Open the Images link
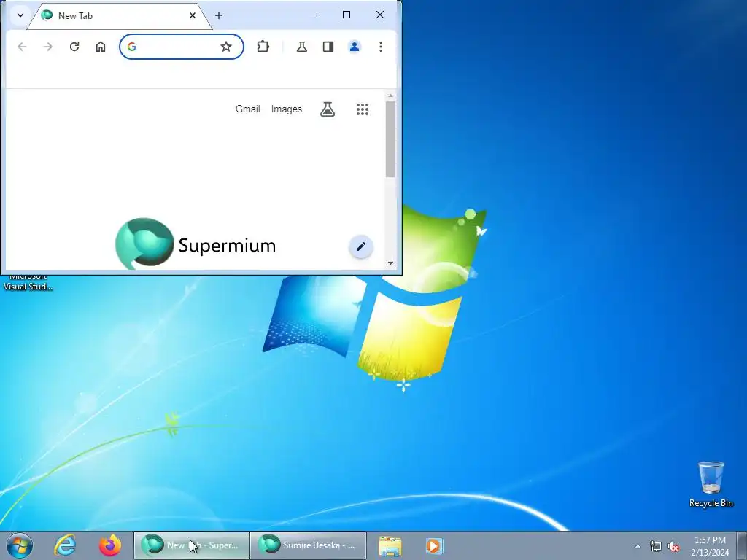 [286, 109]
